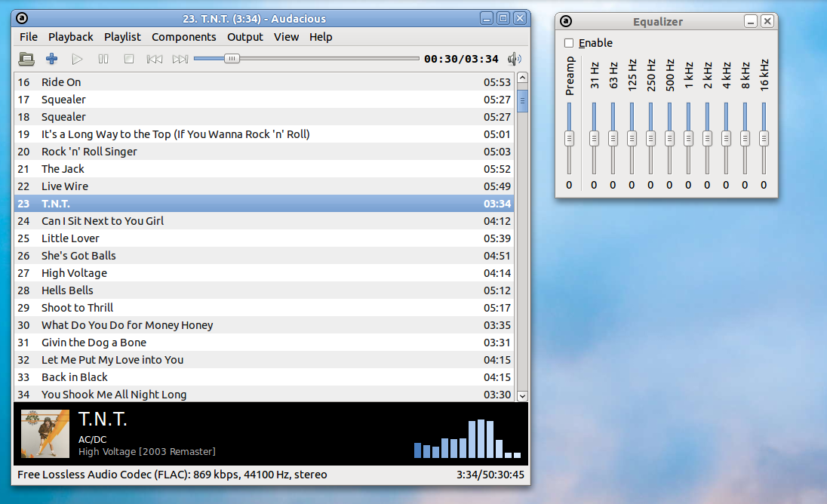Click the 4 kHz band slider handle
Image resolution: width=827 pixels, height=504 pixels.
tap(726, 139)
